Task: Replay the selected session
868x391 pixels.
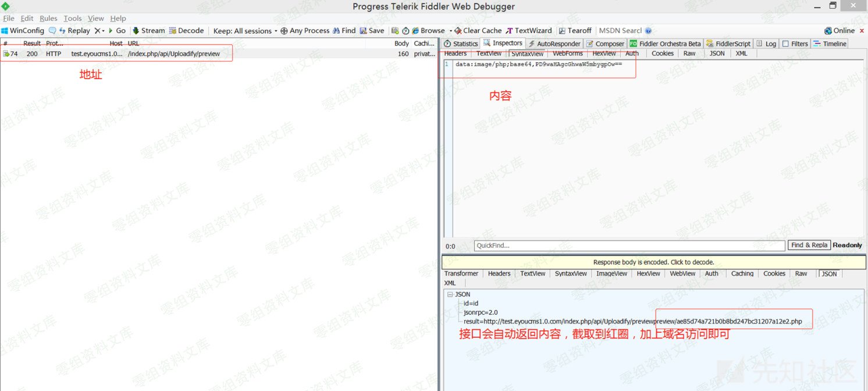Action: pos(74,31)
